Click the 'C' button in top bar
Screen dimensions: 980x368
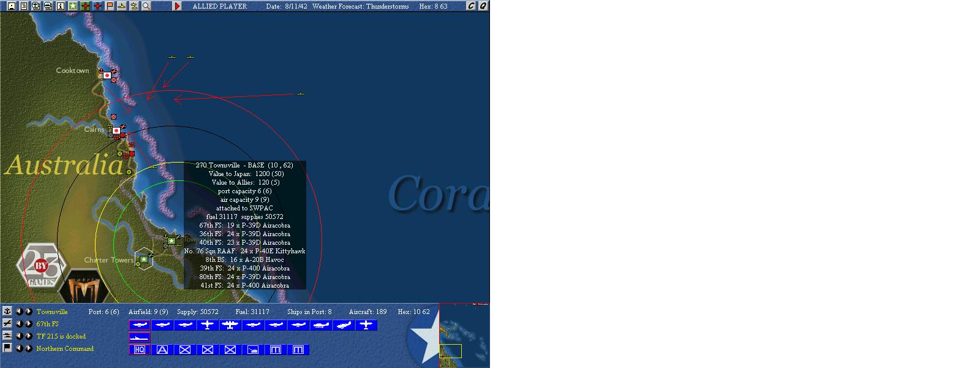tap(471, 6)
